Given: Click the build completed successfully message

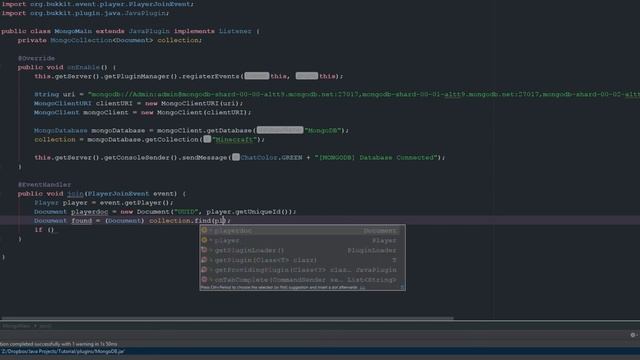Looking at the screenshot, I should pyautogui.click(x=59, y=344).
